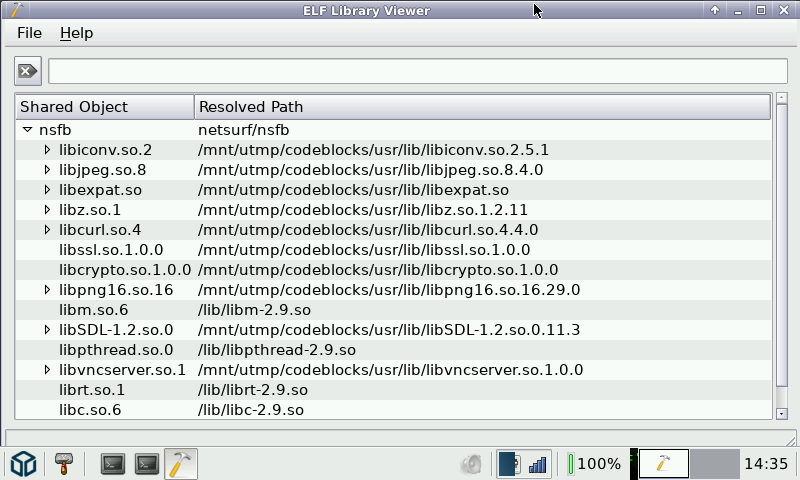This screenshot has height=480, width=800.
Task: Click the clear search field icon
Action: 28,71
